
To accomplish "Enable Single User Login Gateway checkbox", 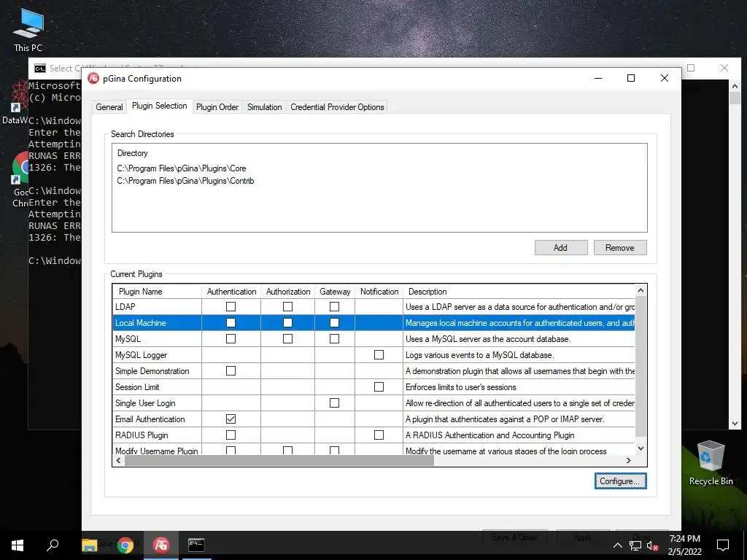I will click(x=334, y=402).
